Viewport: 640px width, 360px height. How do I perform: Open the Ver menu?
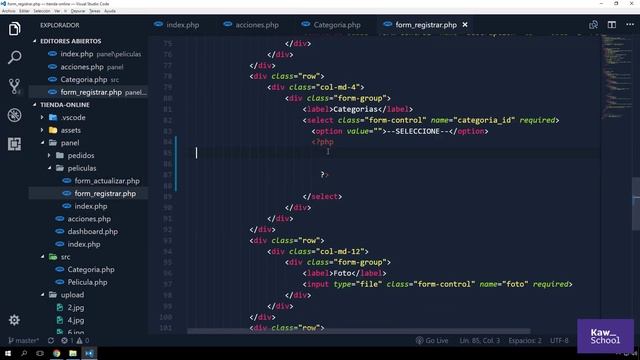click(57, 11)
